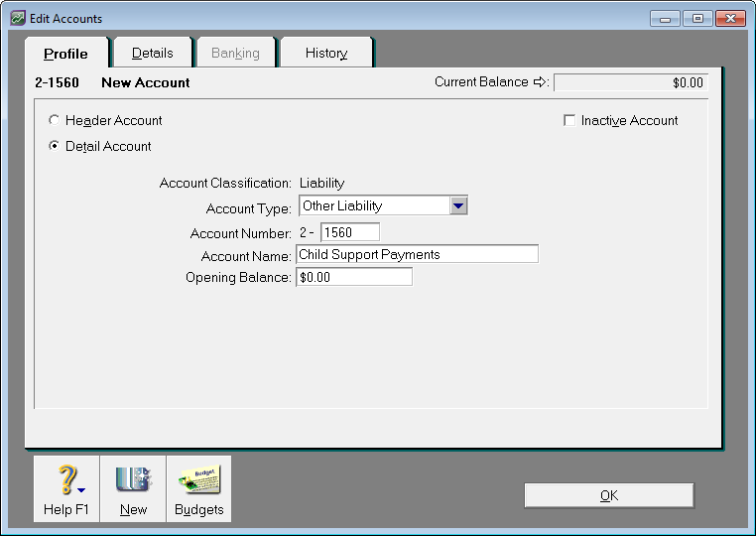Screen dimensions: 756x536
Task: Click the Opening Balance field
Action: tap(353, 278)
